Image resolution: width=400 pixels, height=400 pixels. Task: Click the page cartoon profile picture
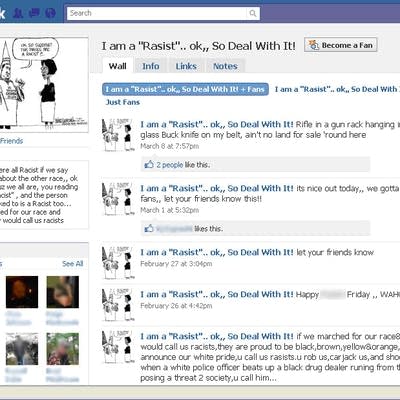click(x=44, y=84)
